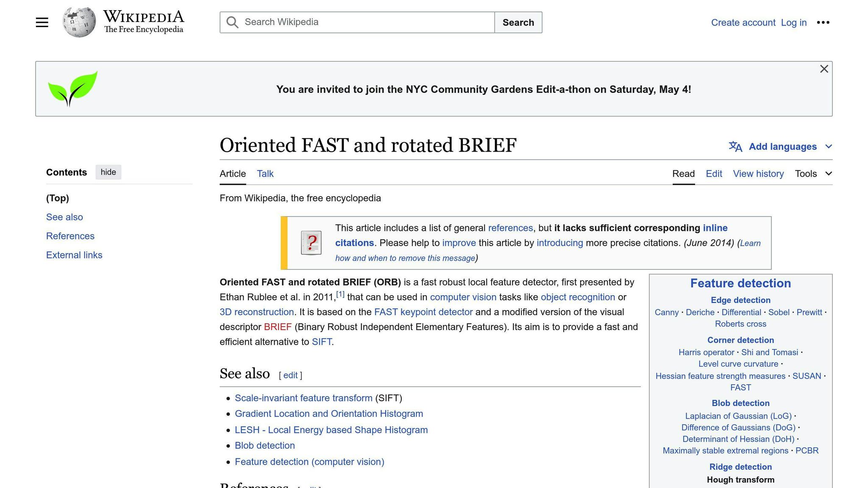
Task: Open the computer vision link
Action: tap(463, 297)
